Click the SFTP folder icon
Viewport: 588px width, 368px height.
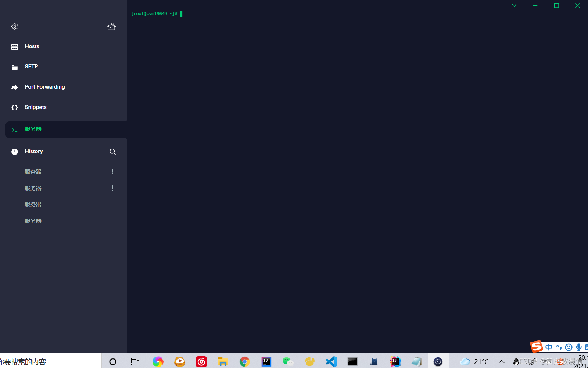[x=15, y=67]
